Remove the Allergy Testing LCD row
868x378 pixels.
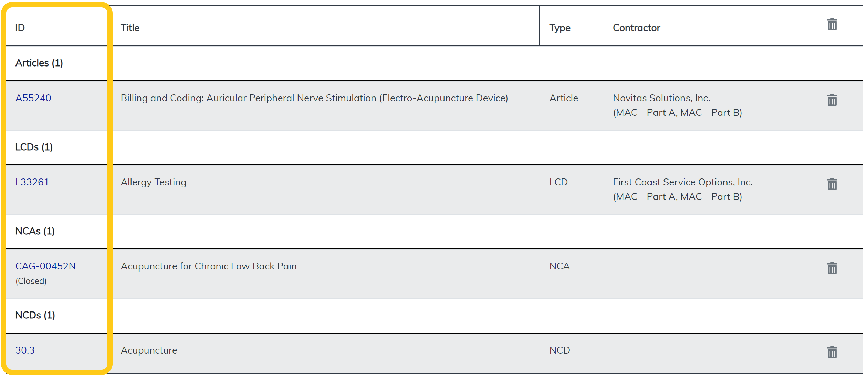[832, 184]
